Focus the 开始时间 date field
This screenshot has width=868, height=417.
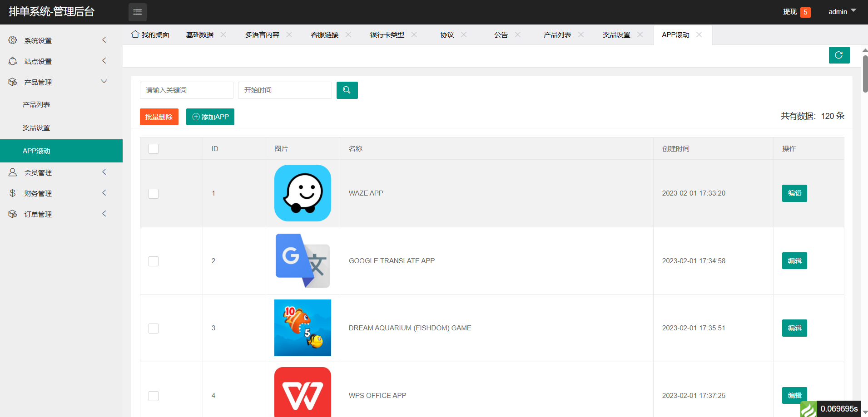coord(285,90)
